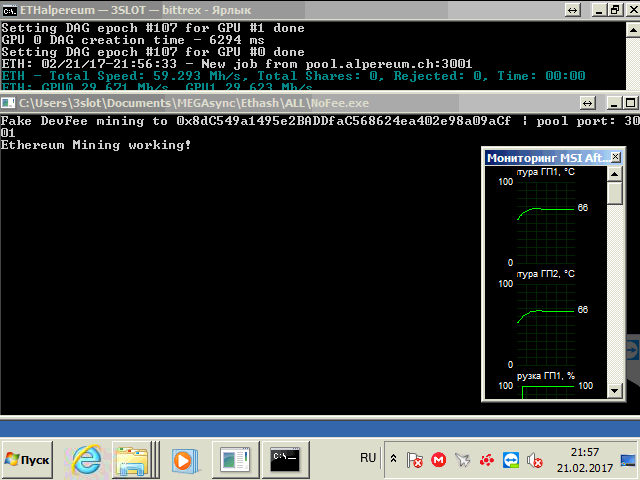
Task: Click double-arrow button in ETHalpereum title bar
Action: click(573, 10)
